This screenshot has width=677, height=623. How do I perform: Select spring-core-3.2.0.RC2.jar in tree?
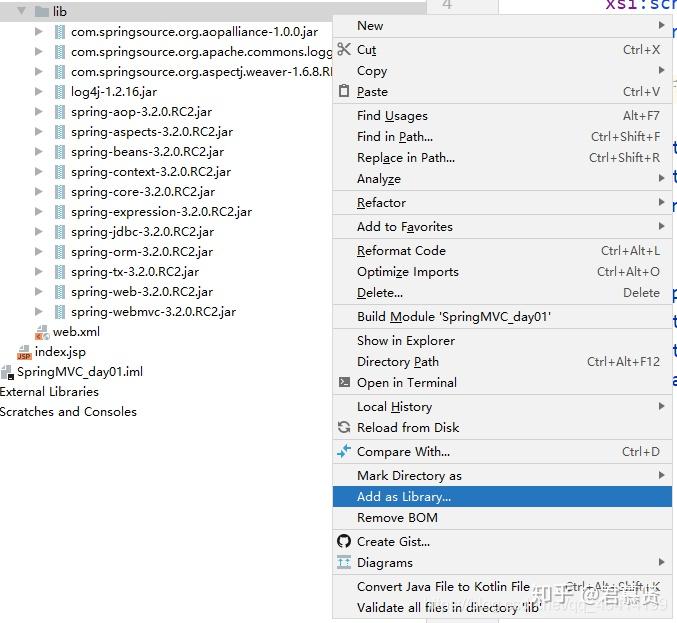tap(142, 192)
